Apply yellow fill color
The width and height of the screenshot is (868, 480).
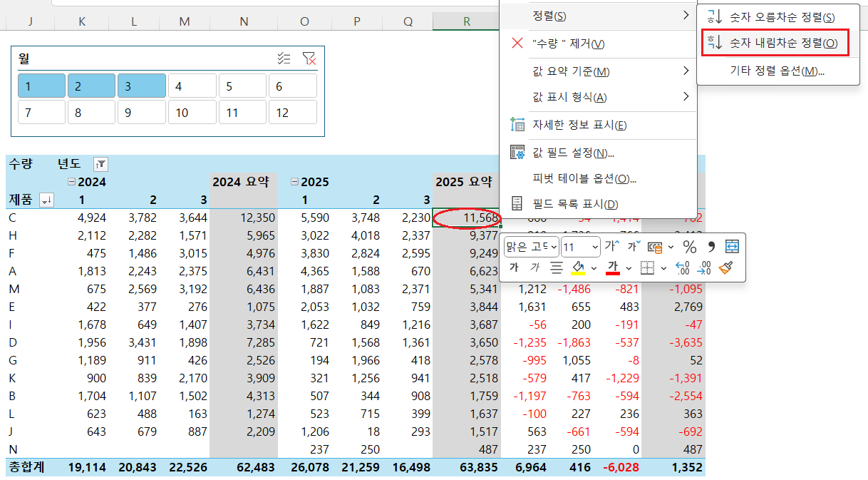[578, 267]
